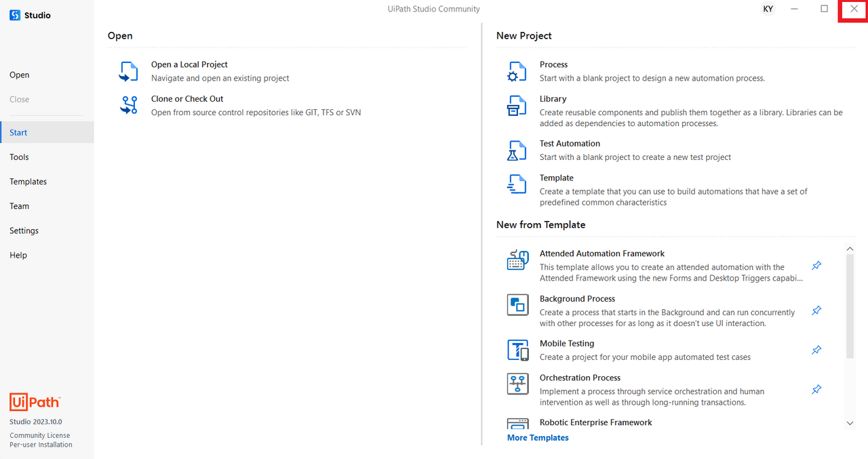Pin the Mobile Testing template
The width and height of the screenshot is (868, 459).
(816, 350)
